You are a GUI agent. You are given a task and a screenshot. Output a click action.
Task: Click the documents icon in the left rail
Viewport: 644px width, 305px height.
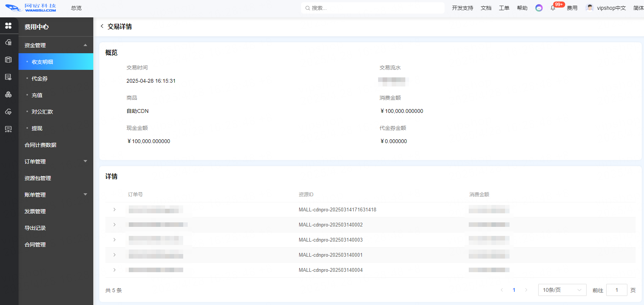pyautogui.click(x=8, y=60)
